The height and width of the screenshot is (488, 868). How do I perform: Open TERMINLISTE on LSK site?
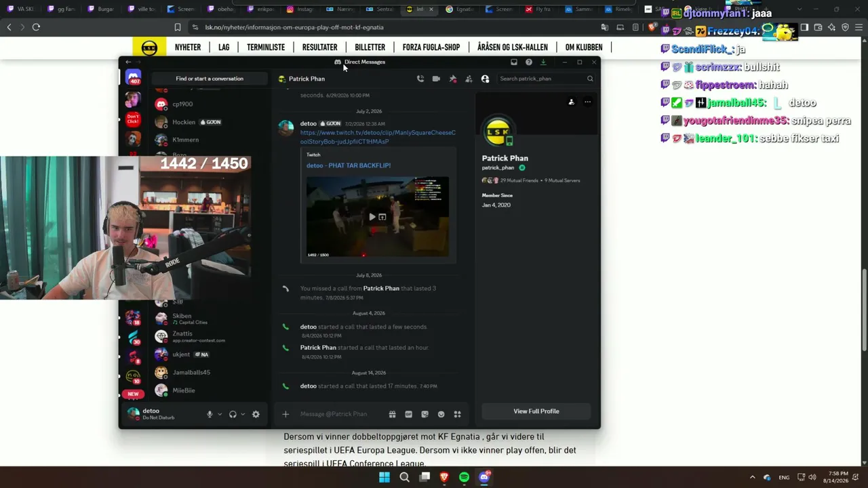coord(266,47)
